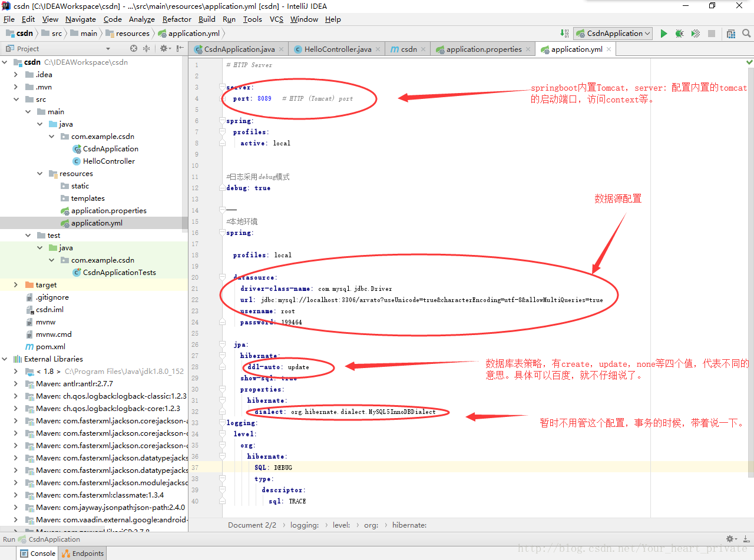Run with coverage icon in toolbar
Viewport: 754px width, 560px height.
coord(695,34)
